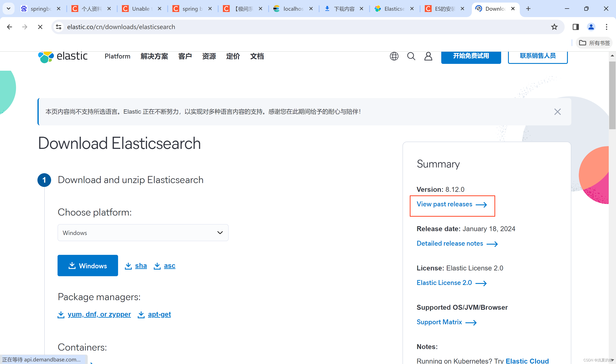The height and width of the screenshot is (364, 616).
Task: Select the 文档 navigation item
Action: click(257, 56)
